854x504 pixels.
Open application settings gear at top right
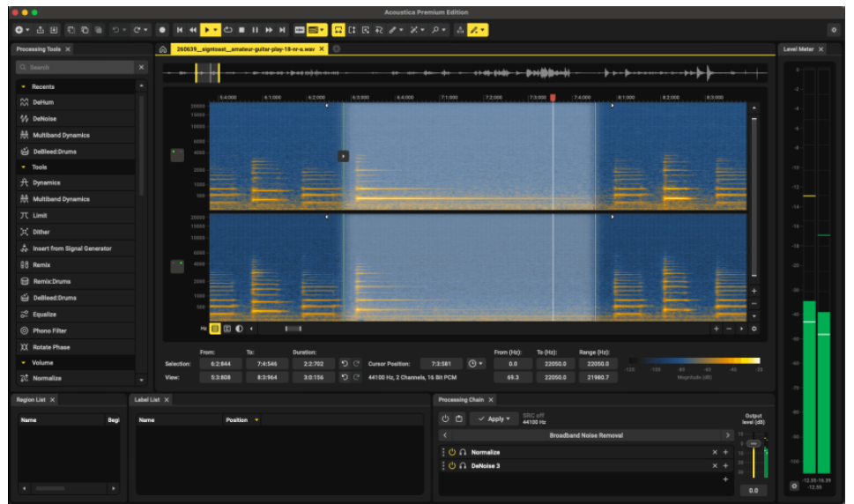point(834,30)
